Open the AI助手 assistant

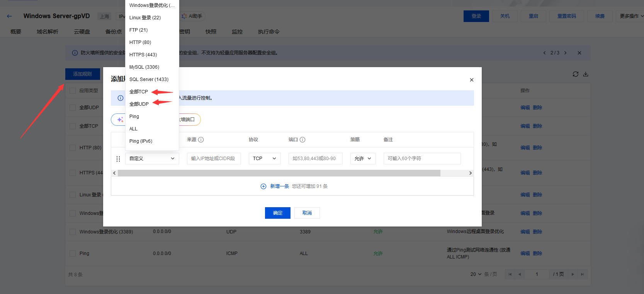coord(192,16)
